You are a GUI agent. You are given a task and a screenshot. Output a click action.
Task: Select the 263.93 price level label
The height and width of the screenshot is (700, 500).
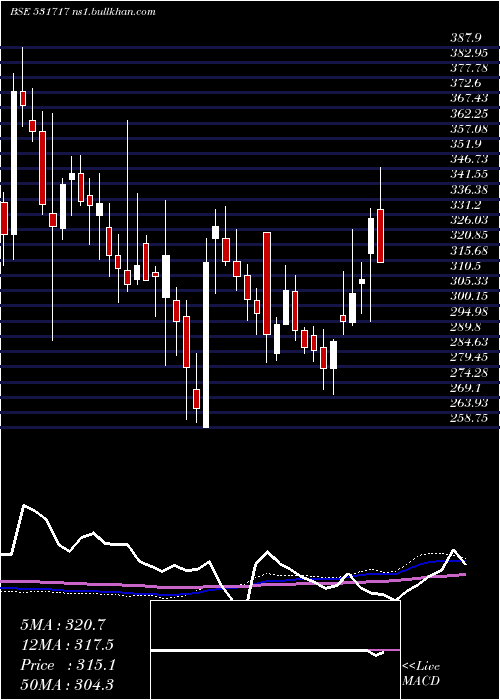[x=469, y=403]
